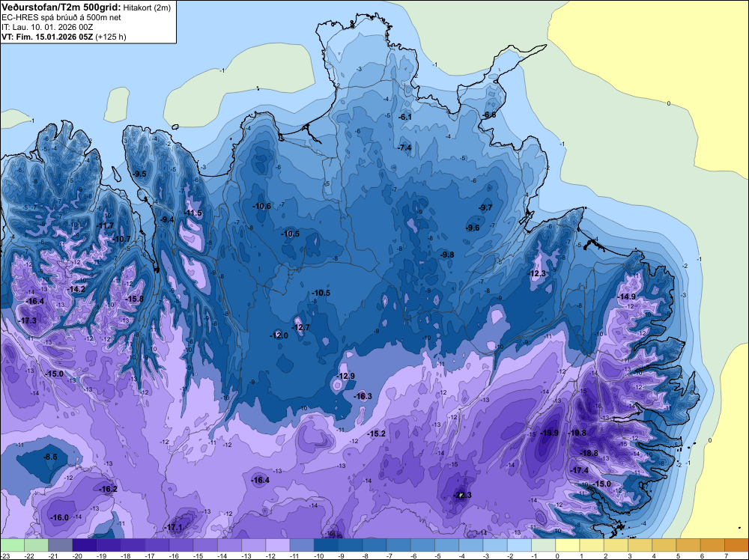This screenshot has height=560, width=749.
Task: Click the map title 'Veðurstofan/T2m 500grid:'
Action: coord(61,7)
